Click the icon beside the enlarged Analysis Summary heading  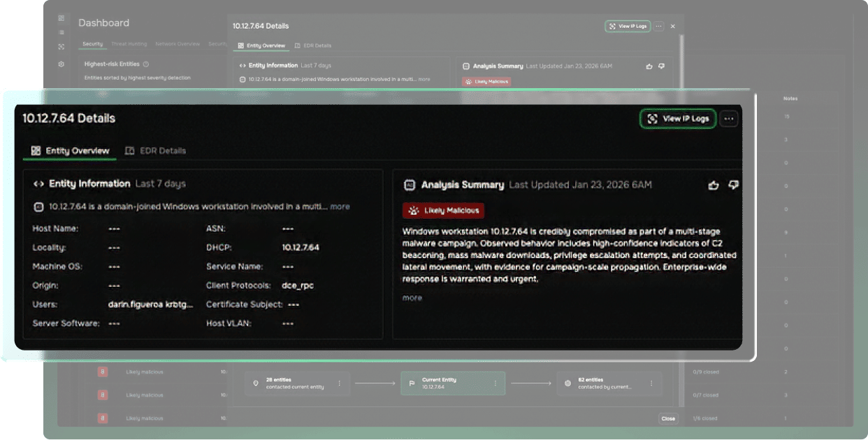(x=410, y=185)
